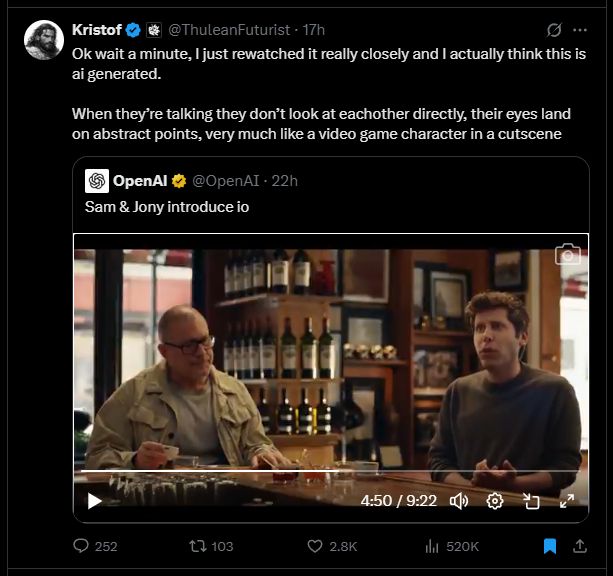613x576 pixels.
Task: Open the more options ellipsis menu
Action: click(x=580, y=30)
